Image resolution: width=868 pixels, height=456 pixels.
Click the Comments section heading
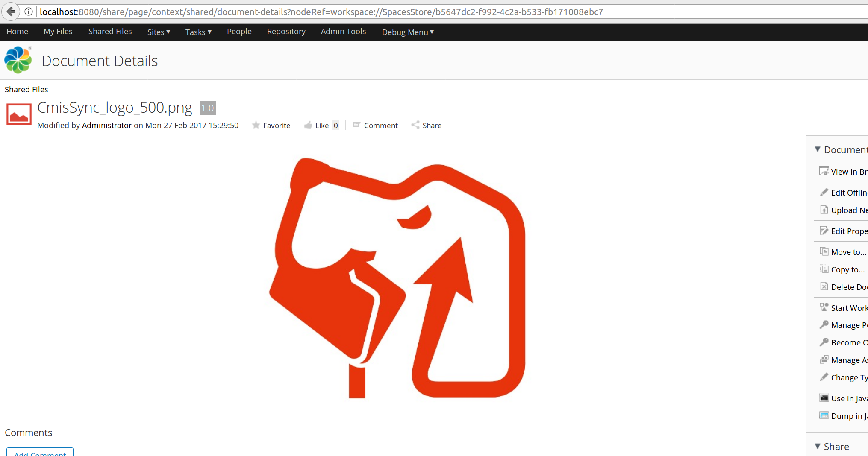click(x=29, y=433)
